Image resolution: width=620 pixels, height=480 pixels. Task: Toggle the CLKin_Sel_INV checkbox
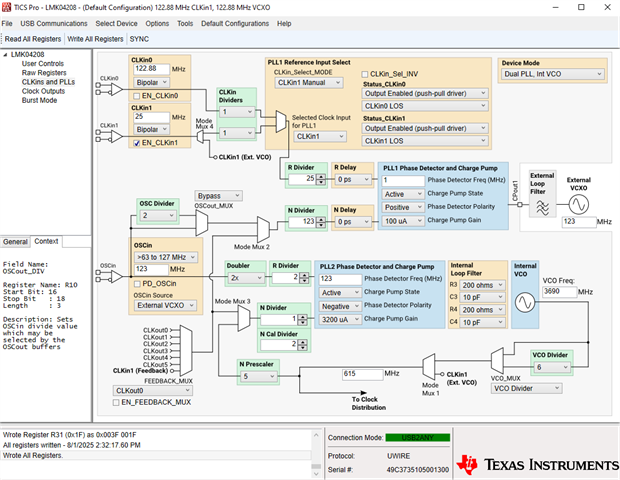[365, 74]
